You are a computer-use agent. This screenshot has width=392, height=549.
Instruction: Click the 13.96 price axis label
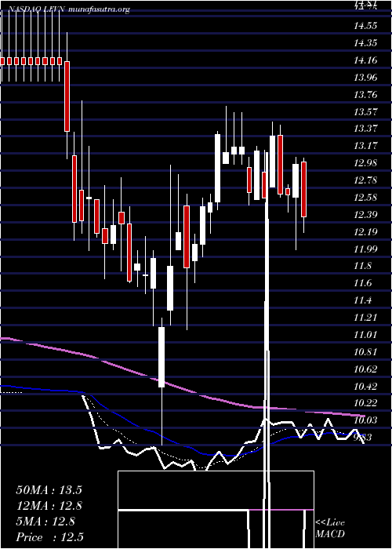(366, 78)
